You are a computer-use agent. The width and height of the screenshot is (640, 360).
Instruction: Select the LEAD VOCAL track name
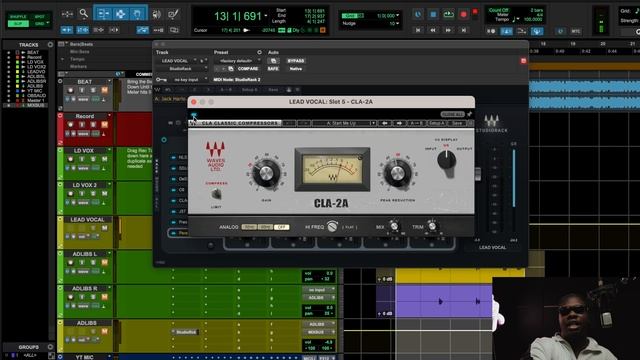click(87, 220)
